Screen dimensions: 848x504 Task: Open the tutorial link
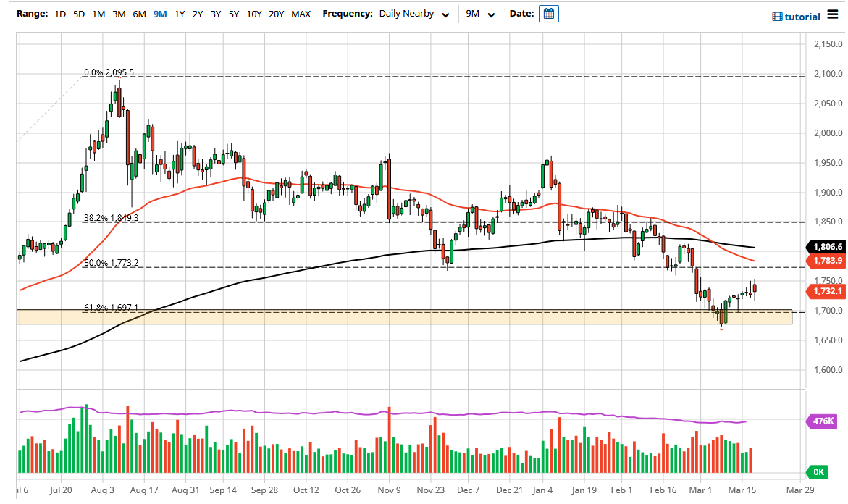tap(802, 17)
